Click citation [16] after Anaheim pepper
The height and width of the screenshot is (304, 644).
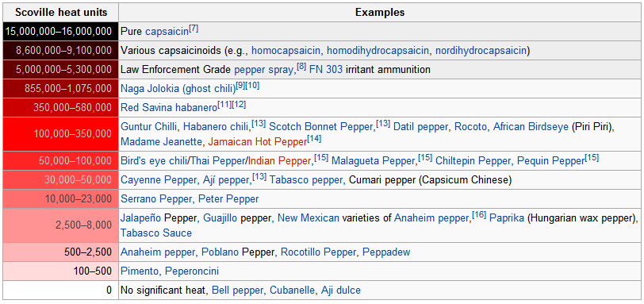tap(478, 214)
